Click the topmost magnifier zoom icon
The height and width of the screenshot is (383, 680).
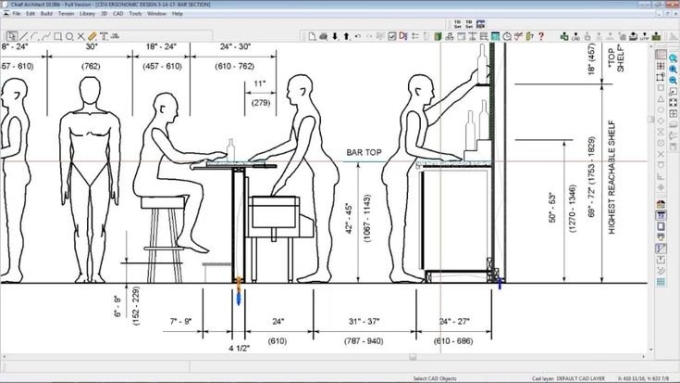(x=673, y=58)
